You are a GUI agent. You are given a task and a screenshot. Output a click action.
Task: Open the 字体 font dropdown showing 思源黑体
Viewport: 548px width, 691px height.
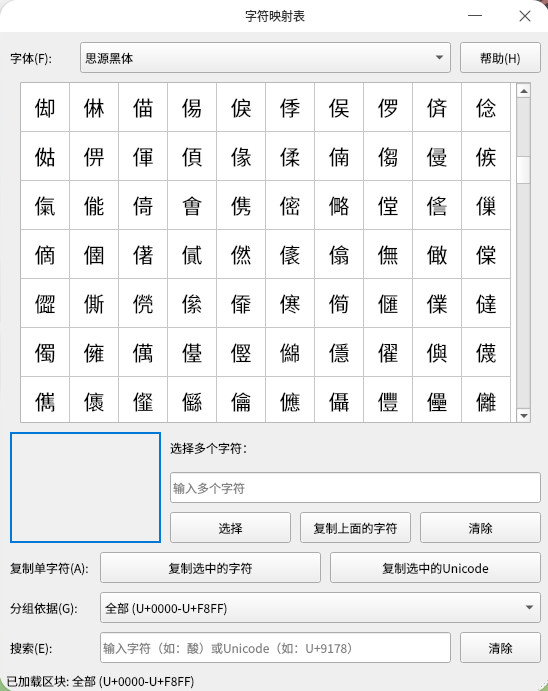point(265,58)
